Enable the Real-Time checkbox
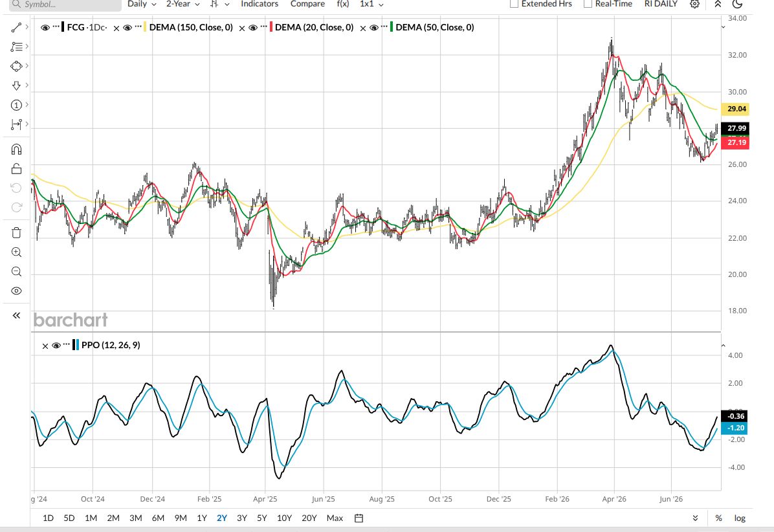774x532 pixels. 588,4
